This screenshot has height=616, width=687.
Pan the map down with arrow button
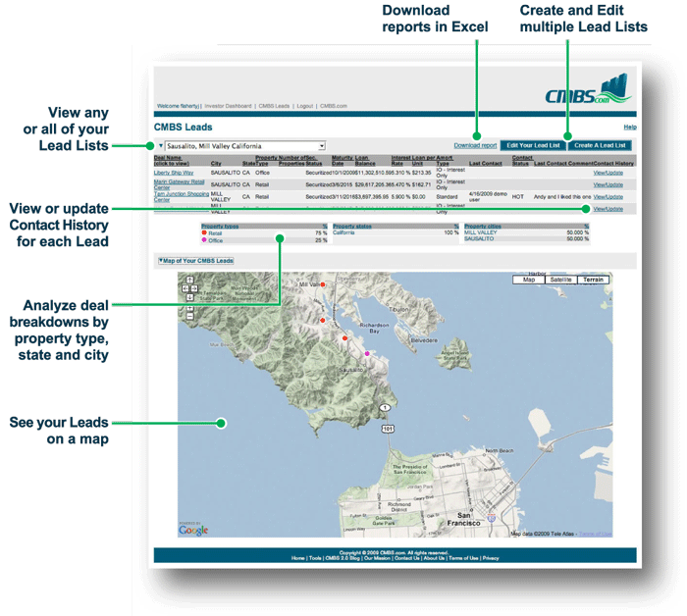(x=189, y=297)
